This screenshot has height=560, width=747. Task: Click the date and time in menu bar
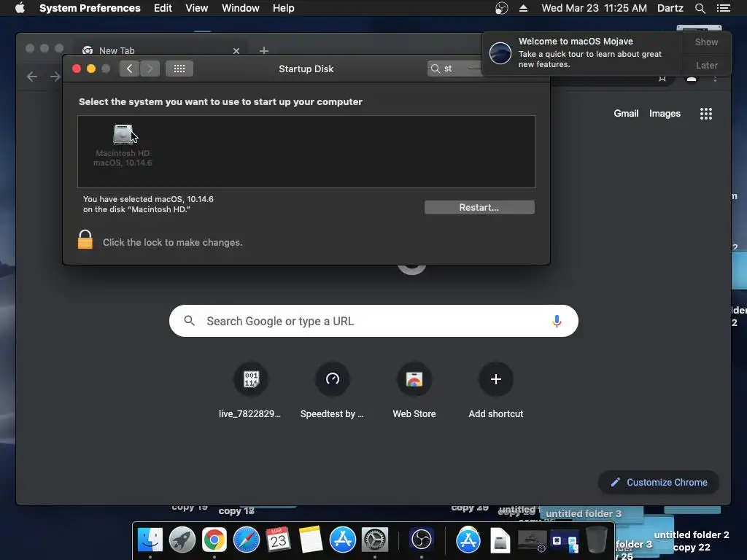(594, 8)
